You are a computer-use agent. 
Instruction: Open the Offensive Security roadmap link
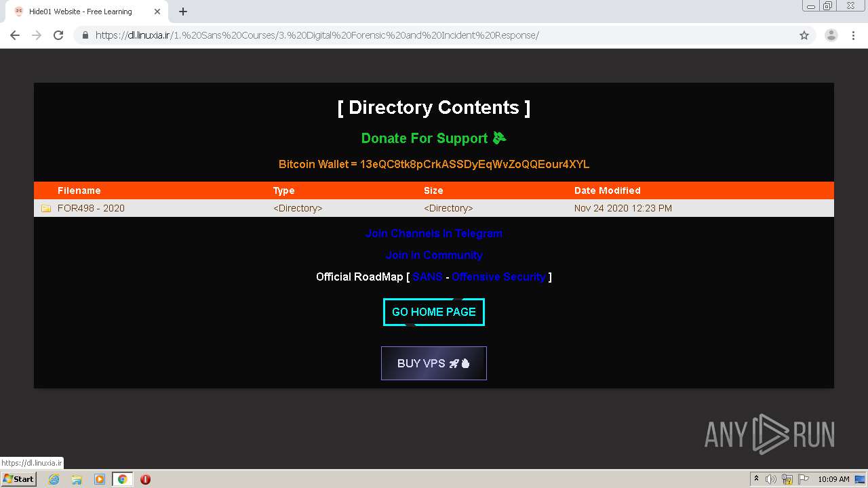498,277
